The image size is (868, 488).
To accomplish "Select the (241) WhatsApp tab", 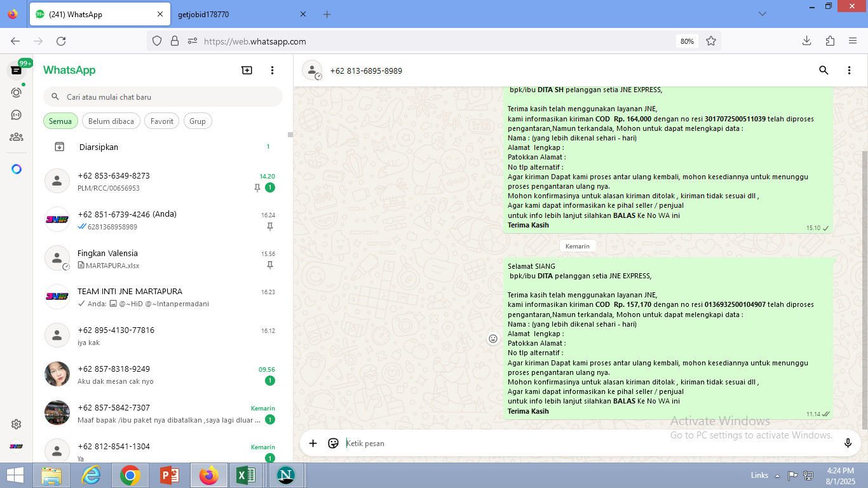I will pos(100,14).
